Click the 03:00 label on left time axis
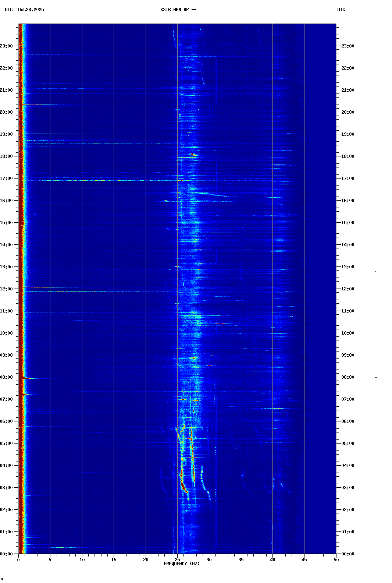The width and height of the screenshot is (392, 583). click(6, 488)
